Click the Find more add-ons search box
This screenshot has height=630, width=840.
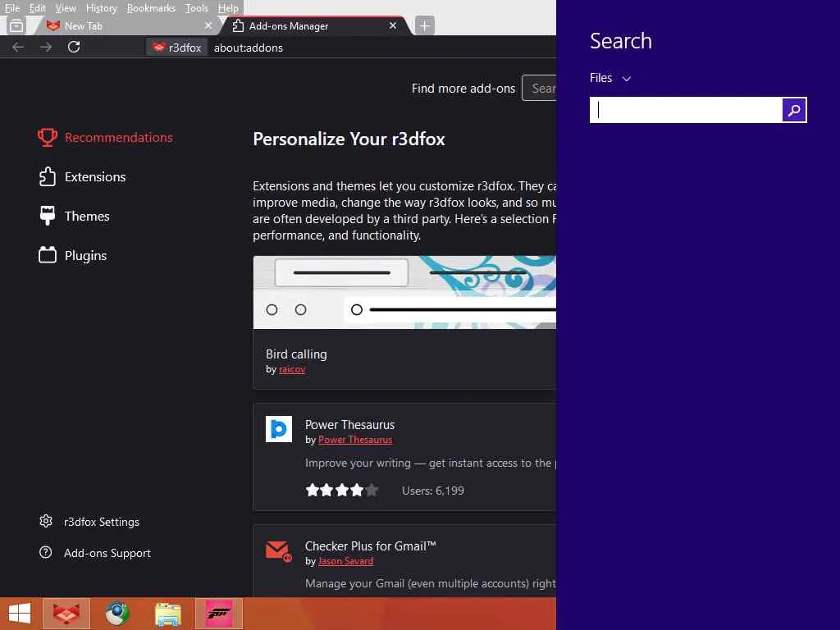539,89
